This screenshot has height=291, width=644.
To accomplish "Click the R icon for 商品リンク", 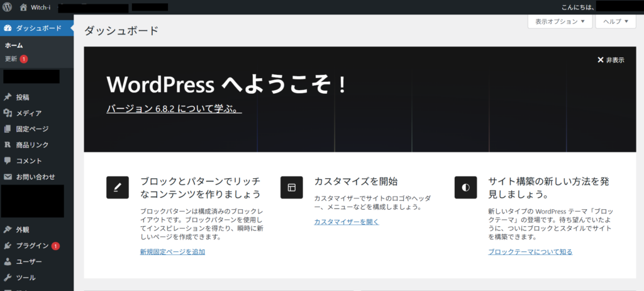I will [8, 145].
